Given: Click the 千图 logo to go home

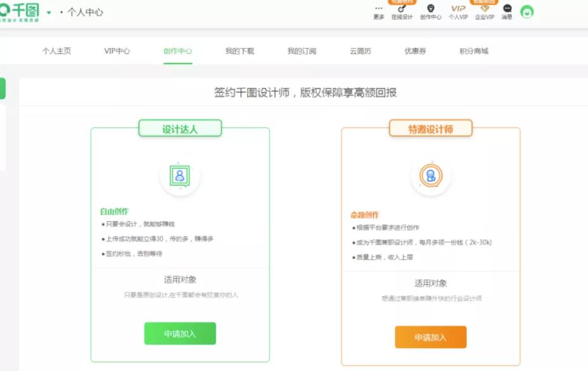Looking at the screenshot, I should pyautogui.click(x=20, y=11).
